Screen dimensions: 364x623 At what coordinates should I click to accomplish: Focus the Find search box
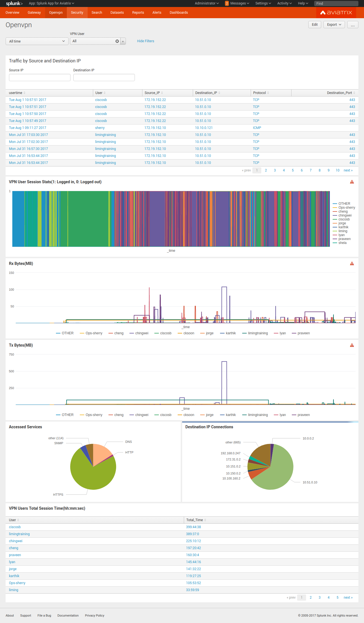(x=336, y=3)
